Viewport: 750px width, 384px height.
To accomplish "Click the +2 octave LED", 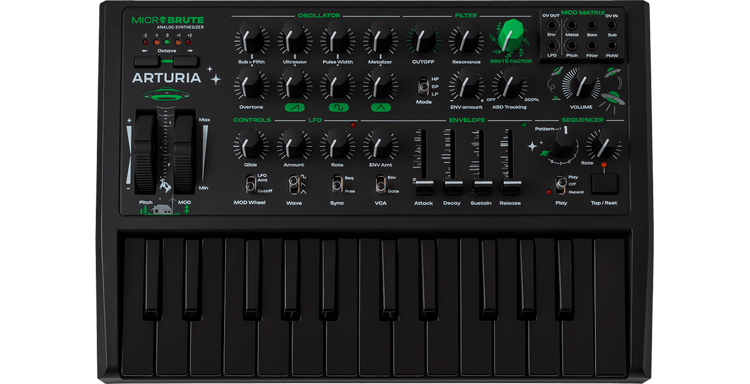I will (189, 42).
